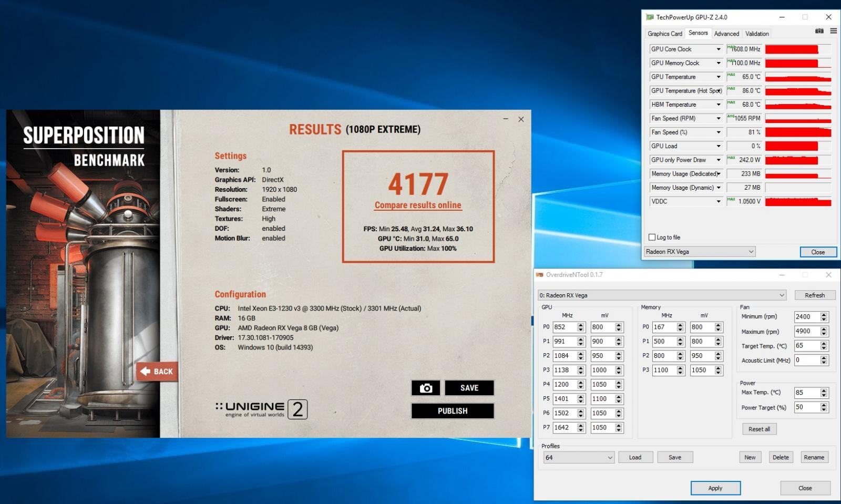The width and height of the screenshot is (841, 504).
Task: Click the screenshot camera icon in Superposition
Action: tap(426, 388)
